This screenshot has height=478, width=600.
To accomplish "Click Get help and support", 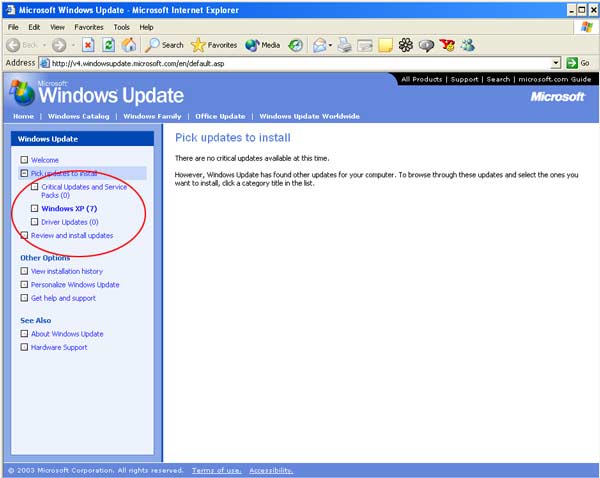I will [63, 298].
